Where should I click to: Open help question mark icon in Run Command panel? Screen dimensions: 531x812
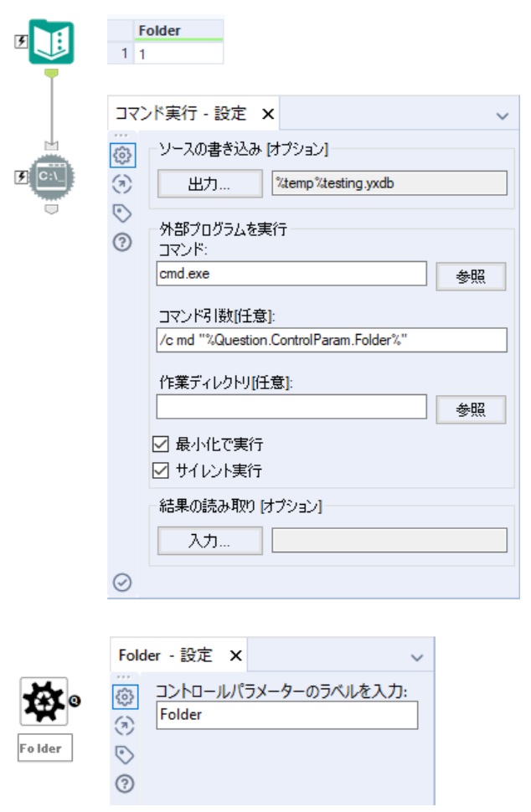(121, 244)
